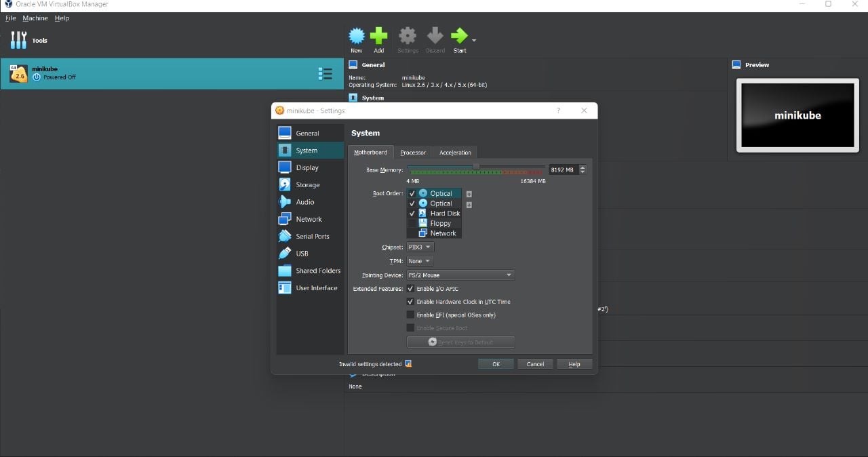Click the Discard saved state icon

[x=435, y=36]
